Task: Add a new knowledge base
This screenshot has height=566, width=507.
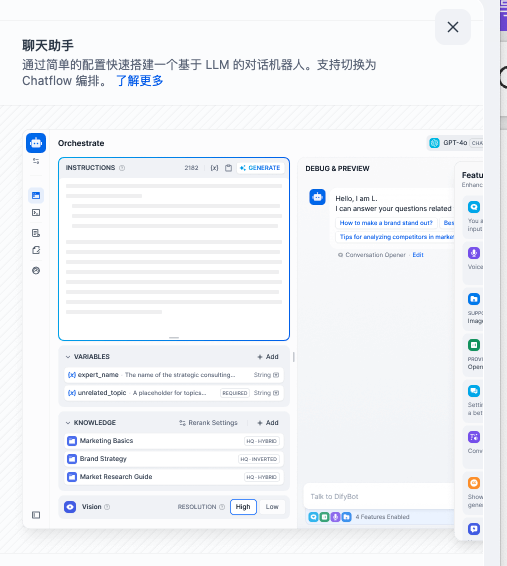Action: (268, 423)
